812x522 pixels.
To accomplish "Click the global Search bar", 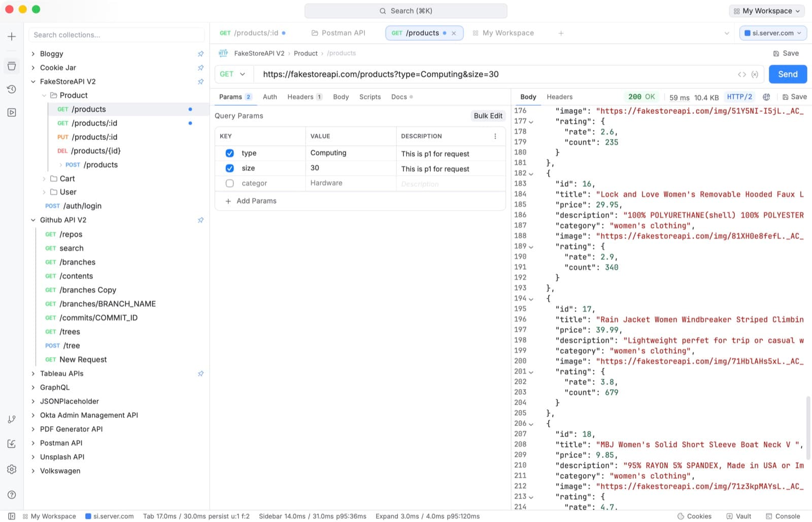I will pos(405,11).
